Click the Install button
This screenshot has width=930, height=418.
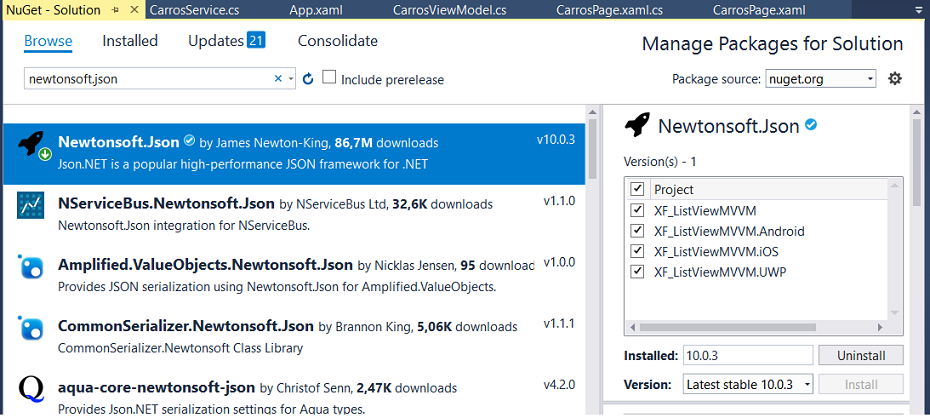click(861, 384)
